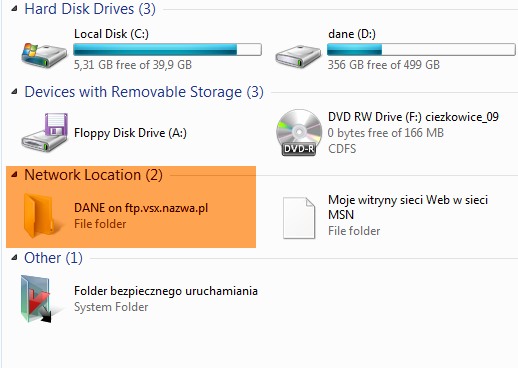The width and height of the screenshot is (518, 368).
Task: Click the dane (D:) capacity bar
Action: click(421, 50)
